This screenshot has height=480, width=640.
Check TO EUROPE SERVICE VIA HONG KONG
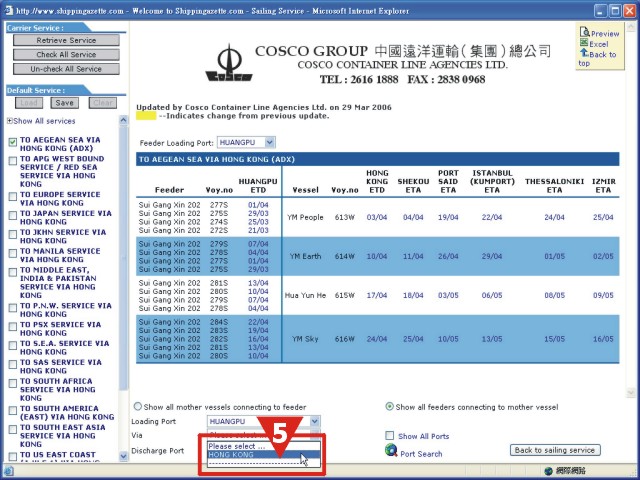tap(13, 197)
